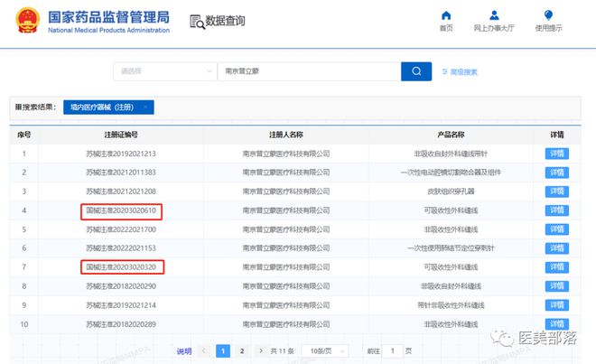The height and width of the screenshot is (364, 596).
Task: Select registration number 苏械注准20182020289
Action: (121, 324)
